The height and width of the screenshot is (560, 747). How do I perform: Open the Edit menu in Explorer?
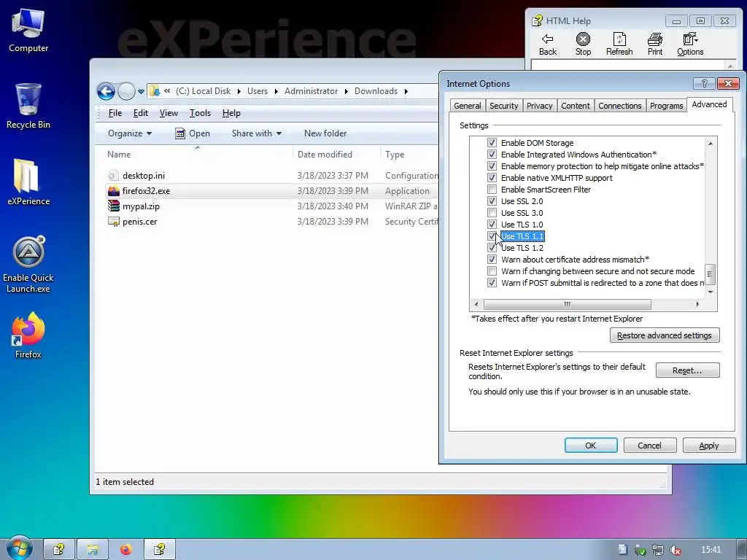pos(141,113)
